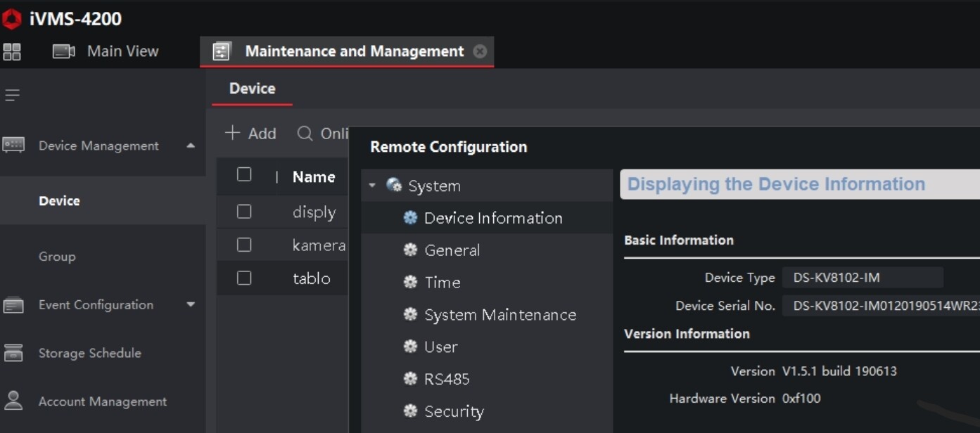980x433 pixels.
Task: Click the Device Management recorder icon
Action: pyautogui.click(x=14, y=146)
